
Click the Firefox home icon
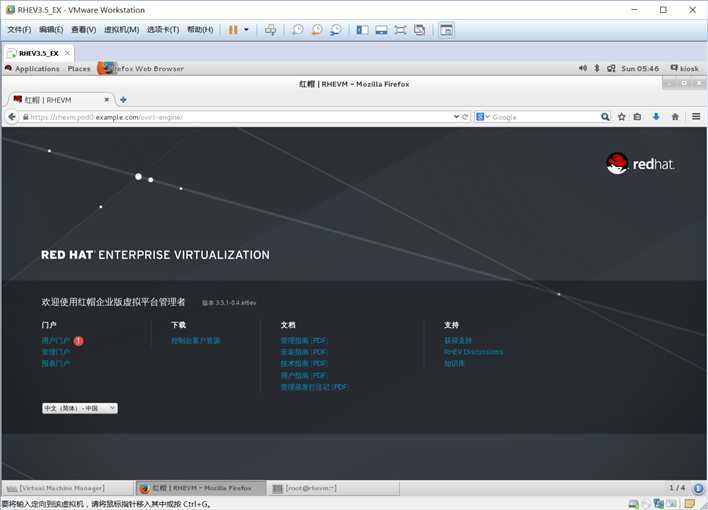(x=675, y=117)
